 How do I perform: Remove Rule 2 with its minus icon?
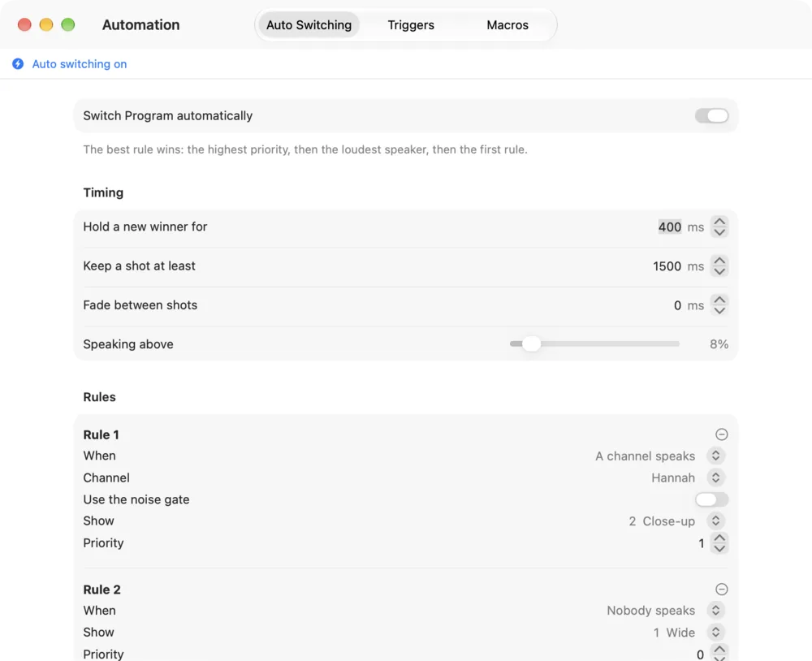pos(721,589)
